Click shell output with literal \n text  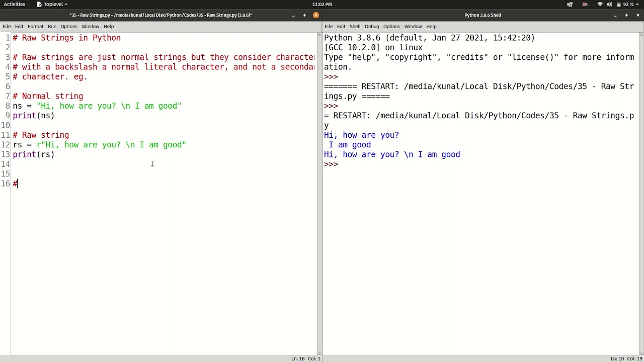click(x=392, y=154)
